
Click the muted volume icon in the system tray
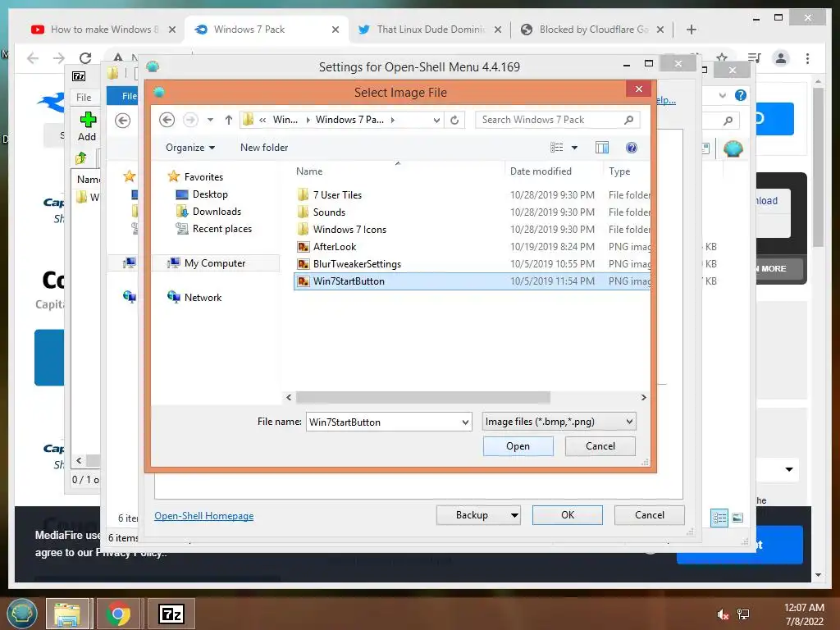point(723,614)
